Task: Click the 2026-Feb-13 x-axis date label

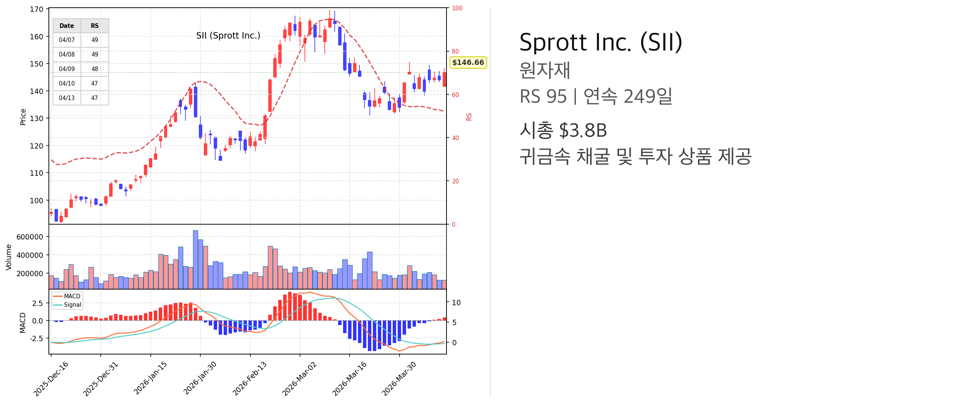Action: (x=250, y=378)
